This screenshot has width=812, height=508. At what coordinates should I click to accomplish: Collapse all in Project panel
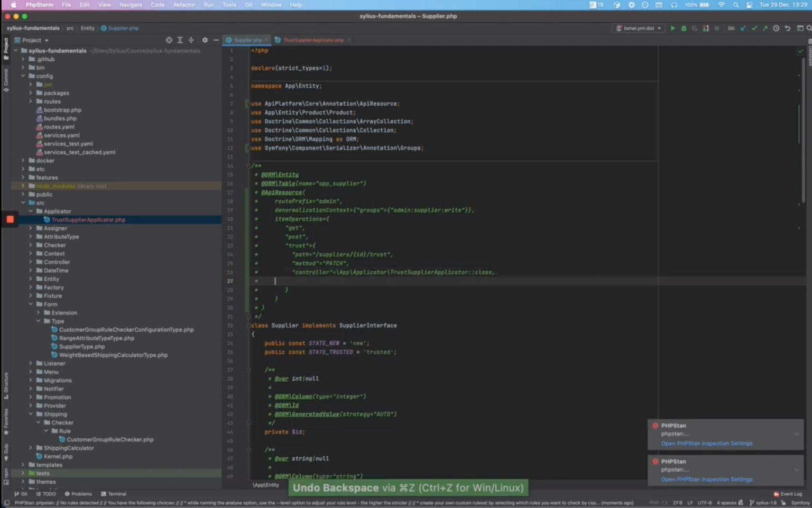(191, 40)
